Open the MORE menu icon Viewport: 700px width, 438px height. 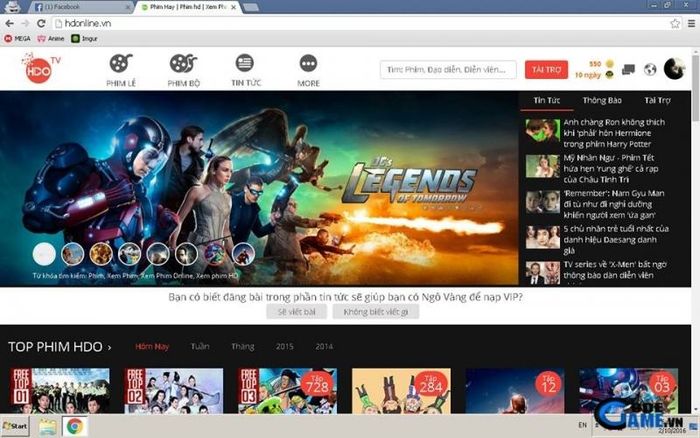308,63
